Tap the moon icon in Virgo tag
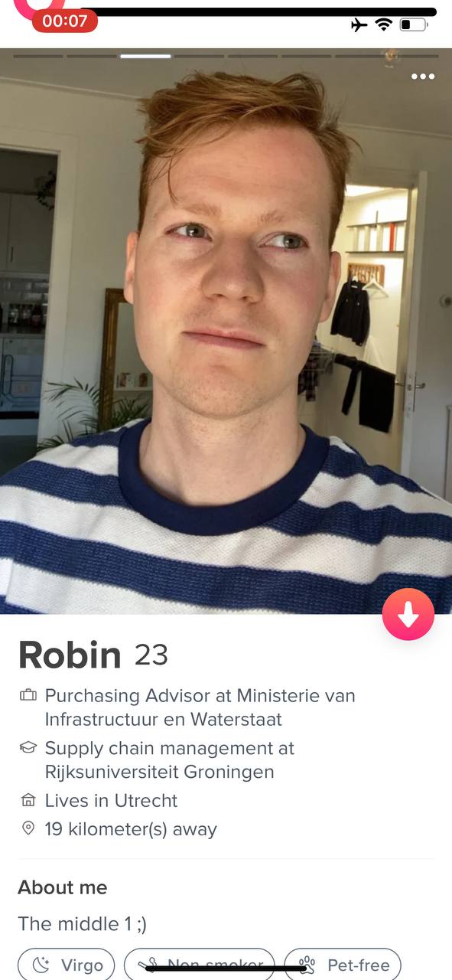 41,965
